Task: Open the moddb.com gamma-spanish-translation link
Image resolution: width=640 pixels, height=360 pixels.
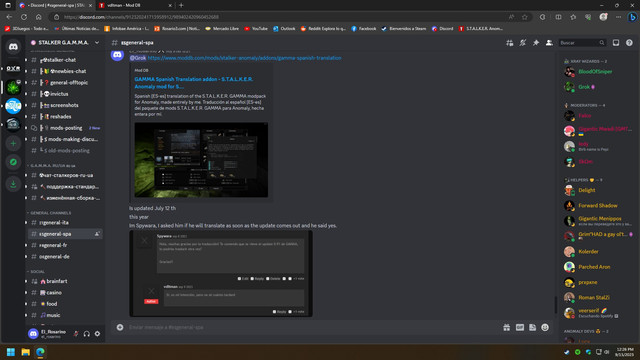Action: click(x=244, y=58)
